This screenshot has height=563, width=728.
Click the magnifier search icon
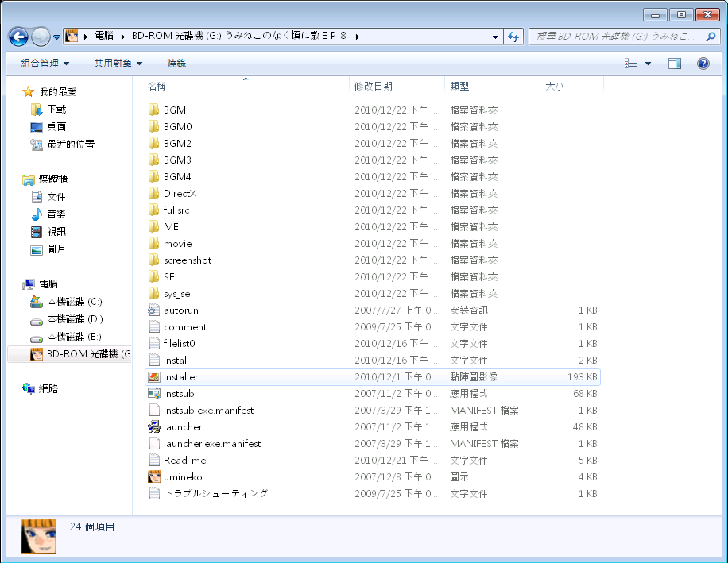(711, 37)
